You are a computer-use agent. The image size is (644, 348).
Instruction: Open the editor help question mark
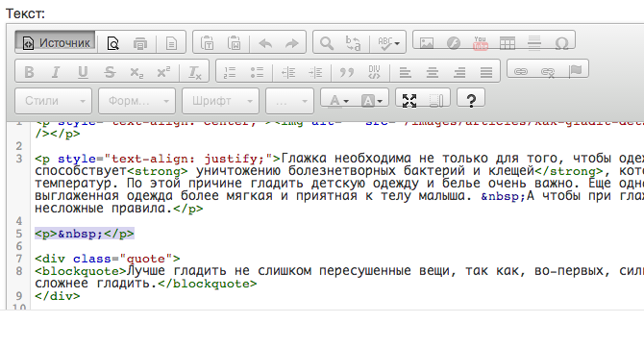click(x=471, y=100)
